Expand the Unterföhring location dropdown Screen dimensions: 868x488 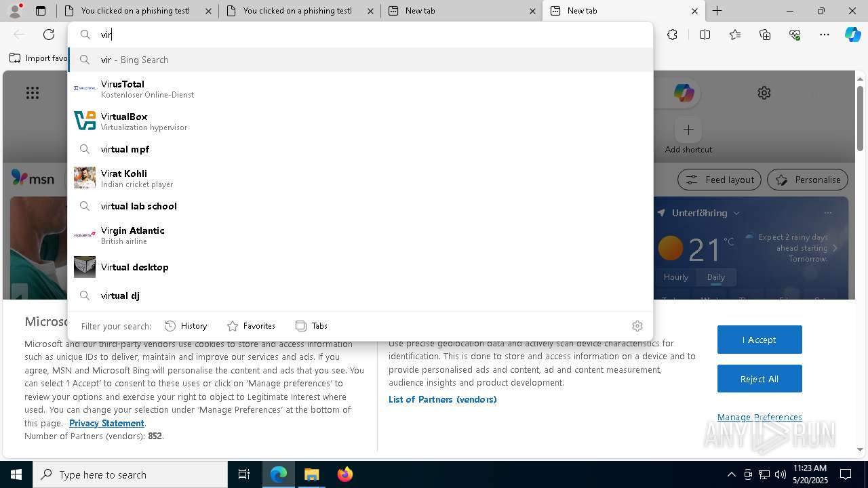tap(736, 213)
